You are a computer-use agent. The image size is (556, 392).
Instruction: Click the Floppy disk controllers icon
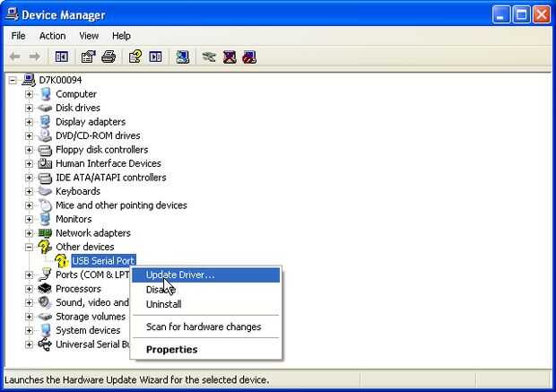tap(45, 150)
